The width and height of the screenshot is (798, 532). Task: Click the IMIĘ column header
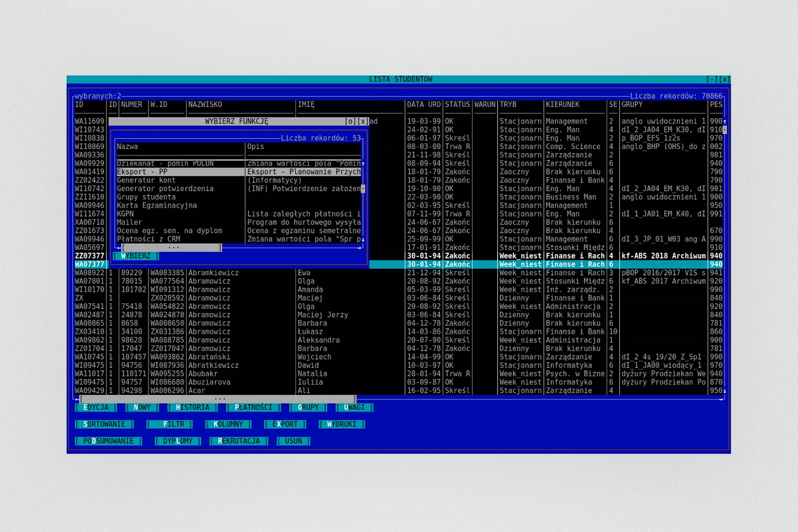(x=306, y=105)
